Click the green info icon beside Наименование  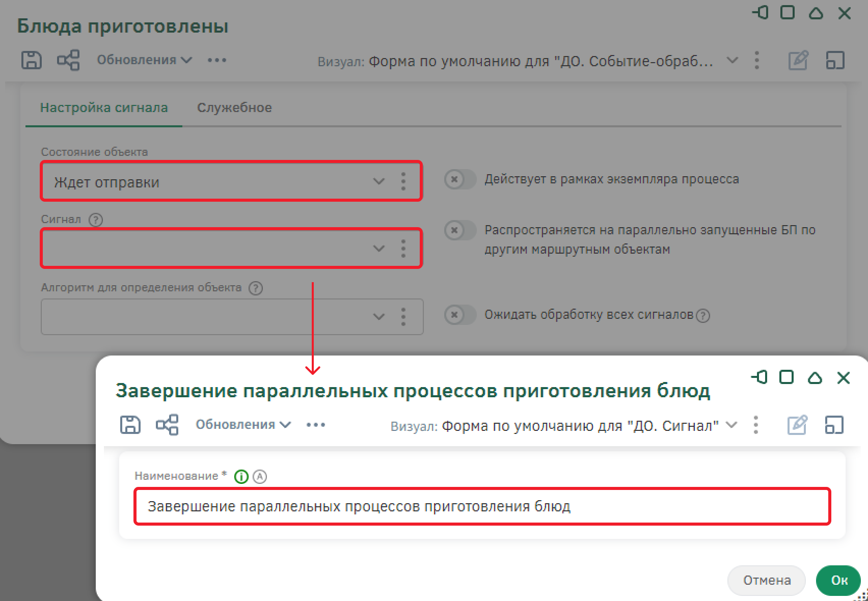tap(241, 476)
